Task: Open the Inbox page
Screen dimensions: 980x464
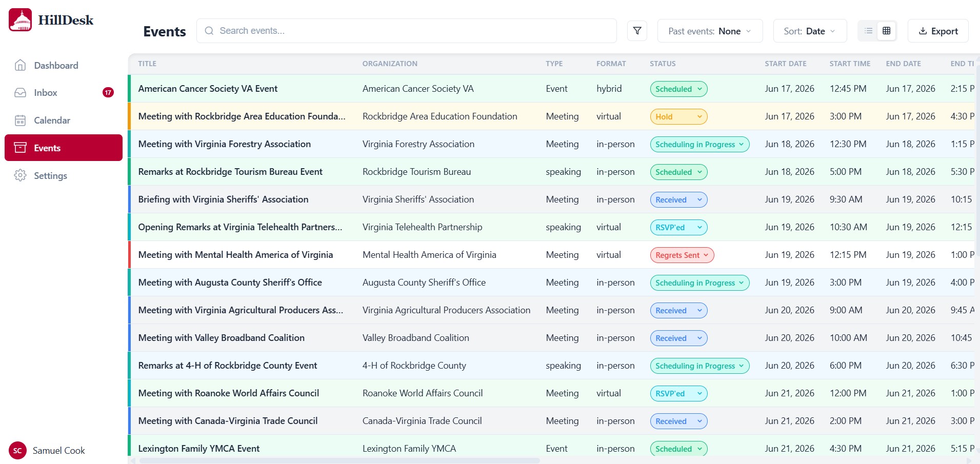Action: (64, 93)
